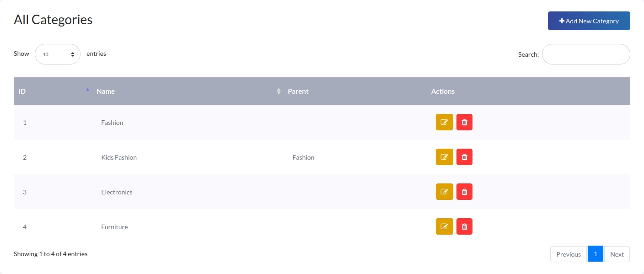Screen dimensions: 644x274
Task: Go to the Previous page
Action: pos(569,254)
